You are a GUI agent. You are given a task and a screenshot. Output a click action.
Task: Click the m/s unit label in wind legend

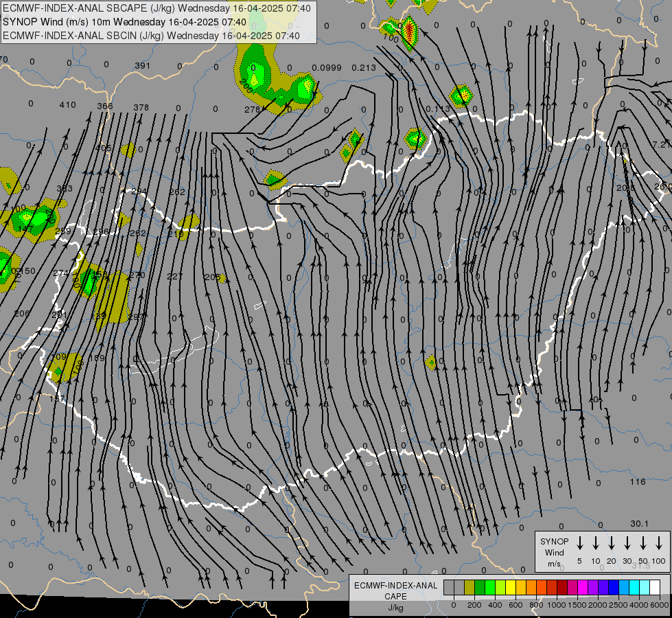[554, 564]
